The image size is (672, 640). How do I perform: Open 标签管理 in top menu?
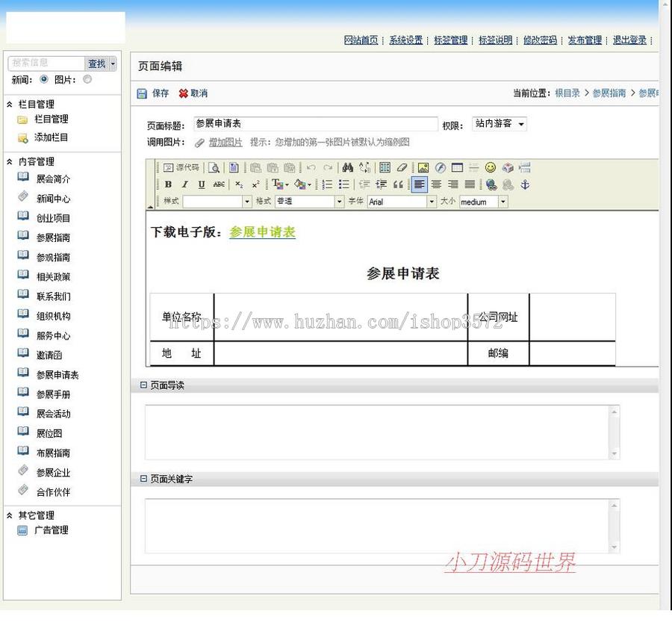click(x=450, y=40)
